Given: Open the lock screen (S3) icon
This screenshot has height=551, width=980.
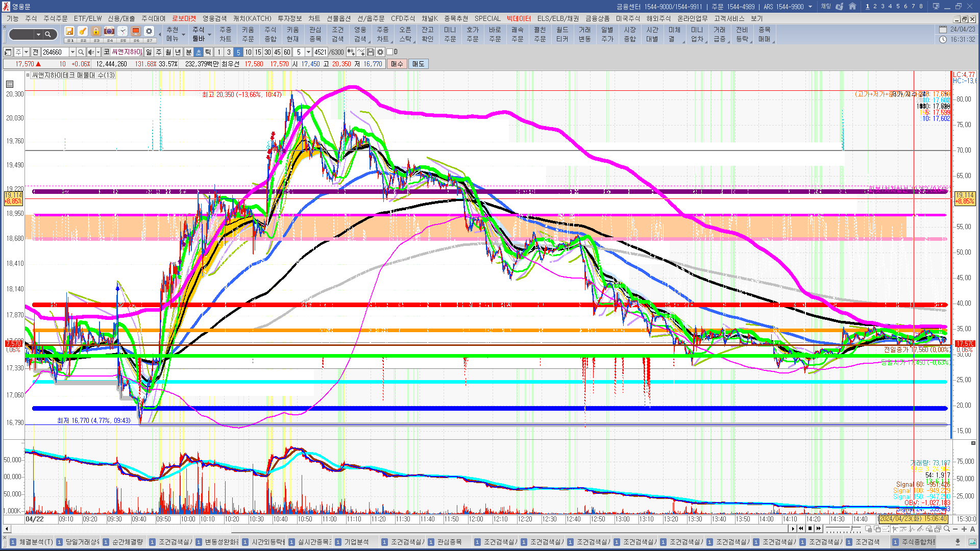Looking at the screenshot, I should (96, 32).
